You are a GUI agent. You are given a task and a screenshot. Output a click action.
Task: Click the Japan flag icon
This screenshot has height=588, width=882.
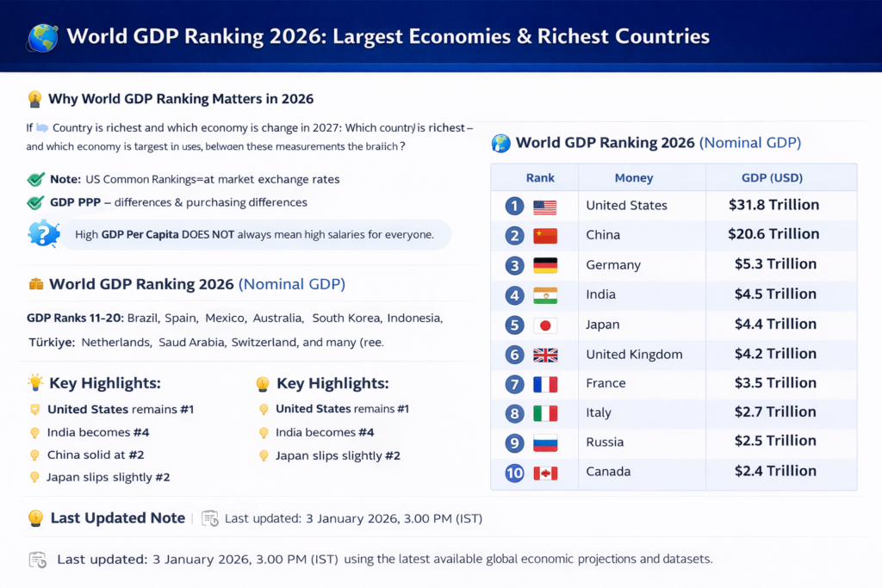tap(545, 325)
